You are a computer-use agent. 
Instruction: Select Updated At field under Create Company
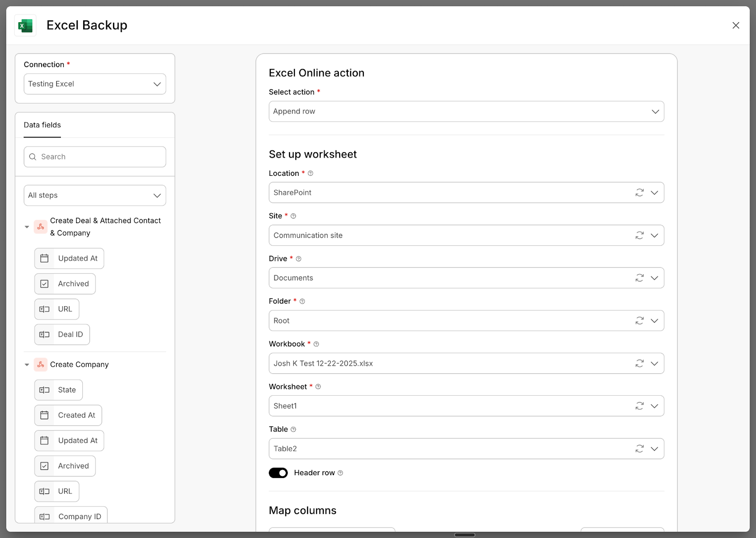pyautogui.click(x=69, y=441)
